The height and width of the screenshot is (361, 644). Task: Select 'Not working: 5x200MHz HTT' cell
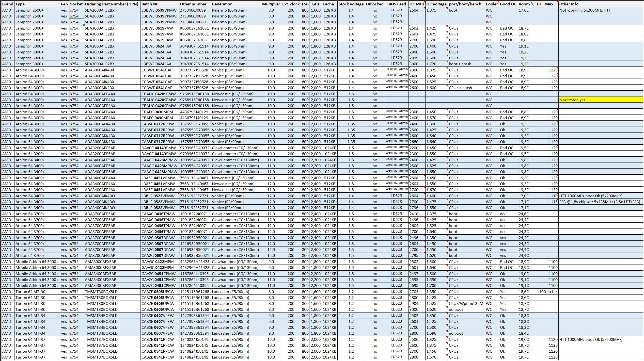600,10
